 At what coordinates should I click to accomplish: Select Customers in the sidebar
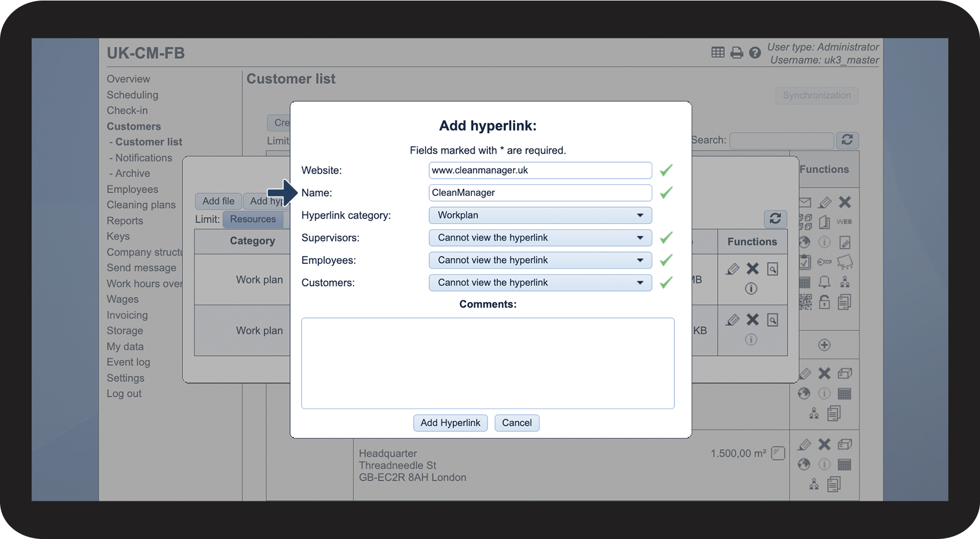tap(134, 127)
